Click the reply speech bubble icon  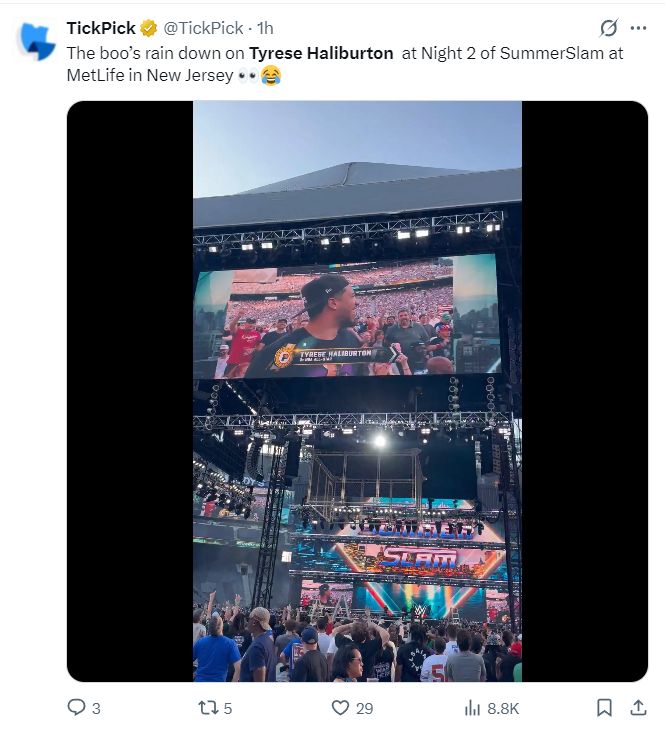click(x=77, y=708)
